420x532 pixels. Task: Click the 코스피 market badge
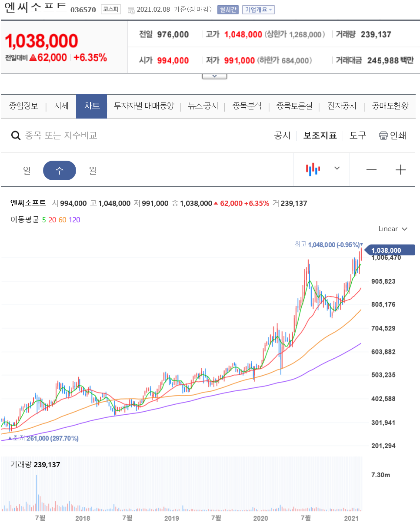point(111,10)
